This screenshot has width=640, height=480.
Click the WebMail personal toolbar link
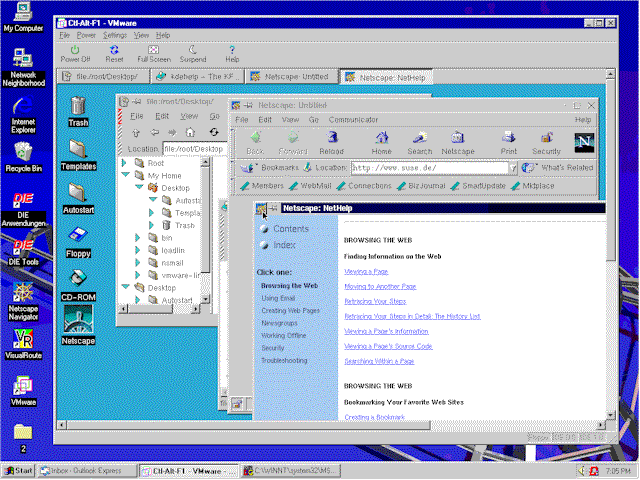pyautogui.click(x=310, y=186)
